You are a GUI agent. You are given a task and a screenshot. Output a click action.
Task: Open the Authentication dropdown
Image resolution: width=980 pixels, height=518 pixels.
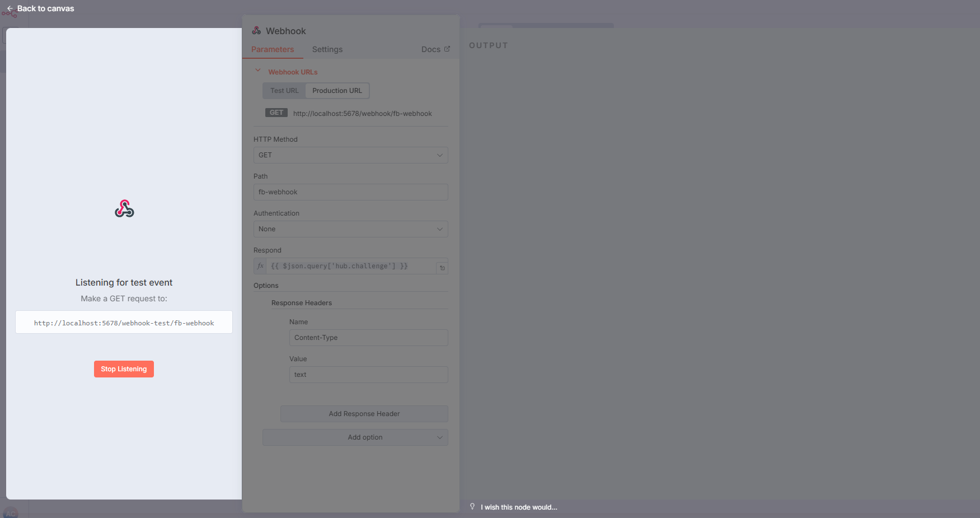(x=350, y=229)
